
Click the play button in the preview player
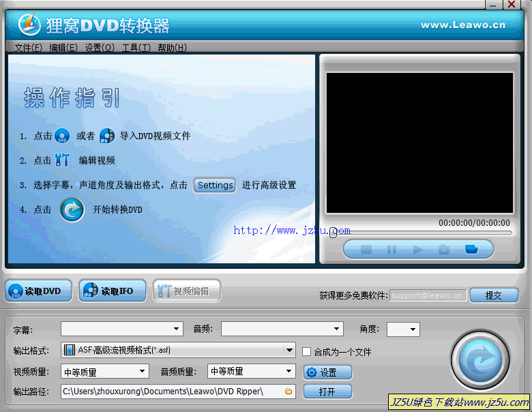pyautogui.click(x=417, y=250)
